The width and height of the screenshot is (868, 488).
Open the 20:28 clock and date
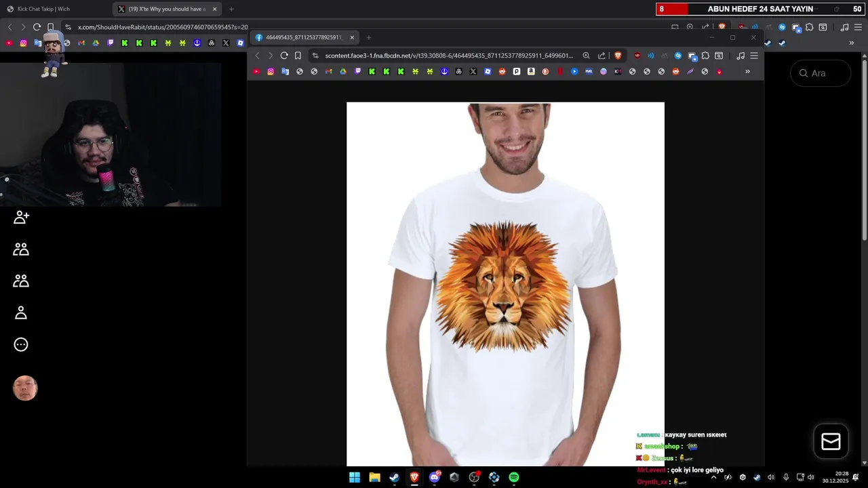point(835,477)
